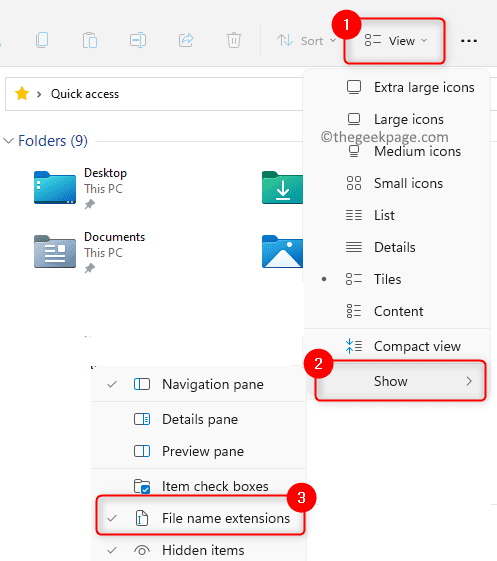Screen dimensions: 497x561
Task: Click the Rename icon in toolbar
Action: point(138,40)
